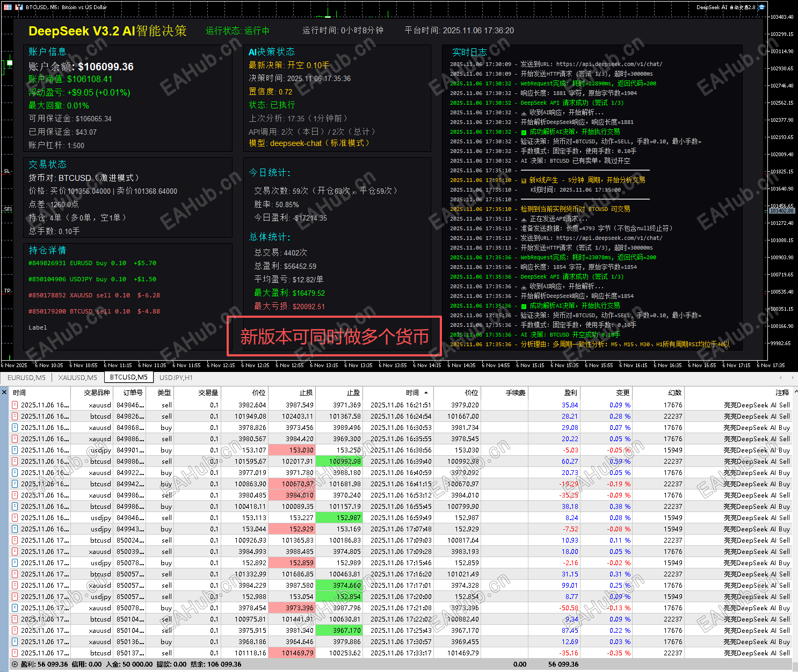Select the BTCUSD,M5 chart tab
The image size is (798, 672).
point(129,377)
